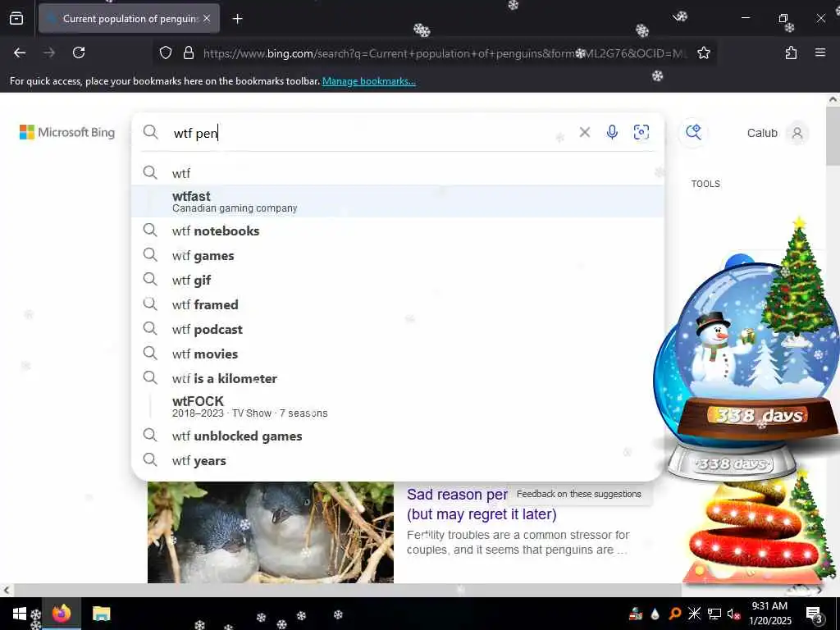Click the Firefox taskbar icon
The width and height of the screenshot is (840, 630).
(x=61, y=614)
